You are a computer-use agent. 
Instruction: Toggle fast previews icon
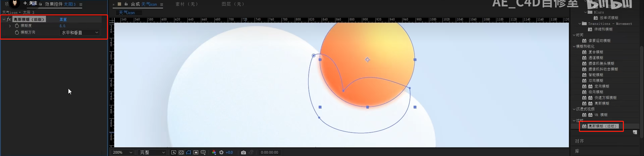tap(174, 152)
